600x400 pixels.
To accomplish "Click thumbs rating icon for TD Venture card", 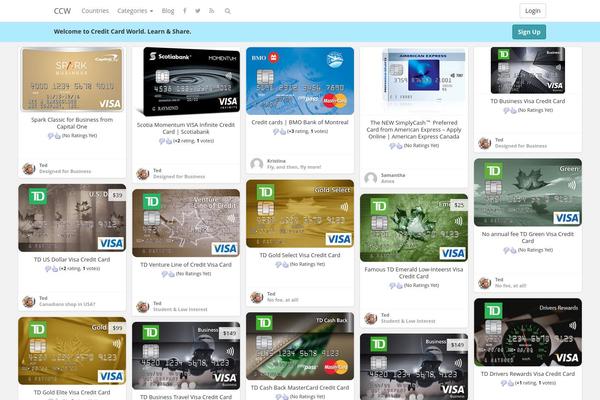I will pyautogui.click(x=168, y=274).
